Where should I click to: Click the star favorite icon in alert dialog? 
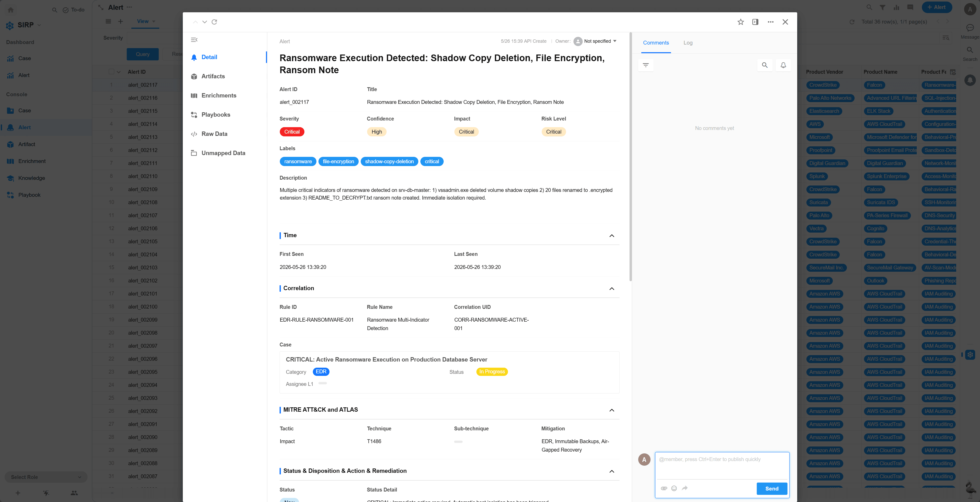tap(740, 22)
